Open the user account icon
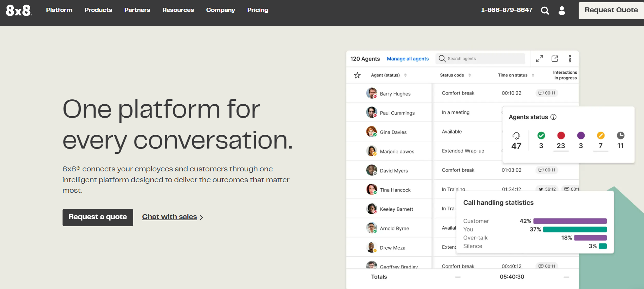The width and height of the screenshot is (644, 289). click(562, 11)
